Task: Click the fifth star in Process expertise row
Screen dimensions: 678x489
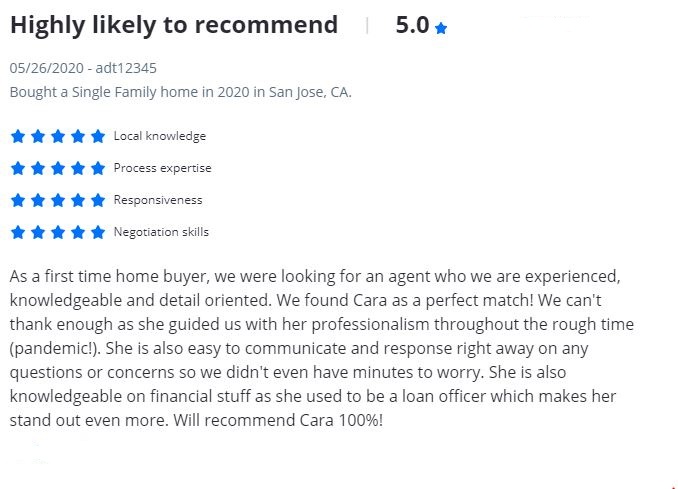Action: coord(97,168)
